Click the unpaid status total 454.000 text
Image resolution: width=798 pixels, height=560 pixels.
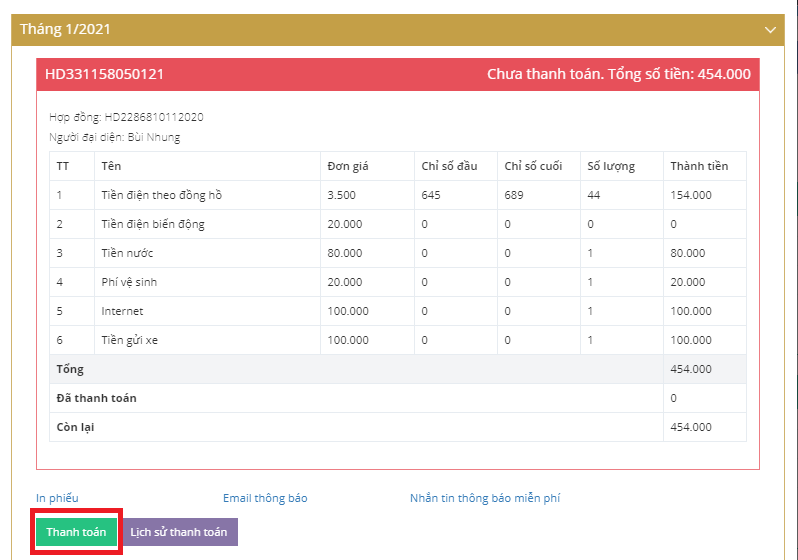point(618,74)
